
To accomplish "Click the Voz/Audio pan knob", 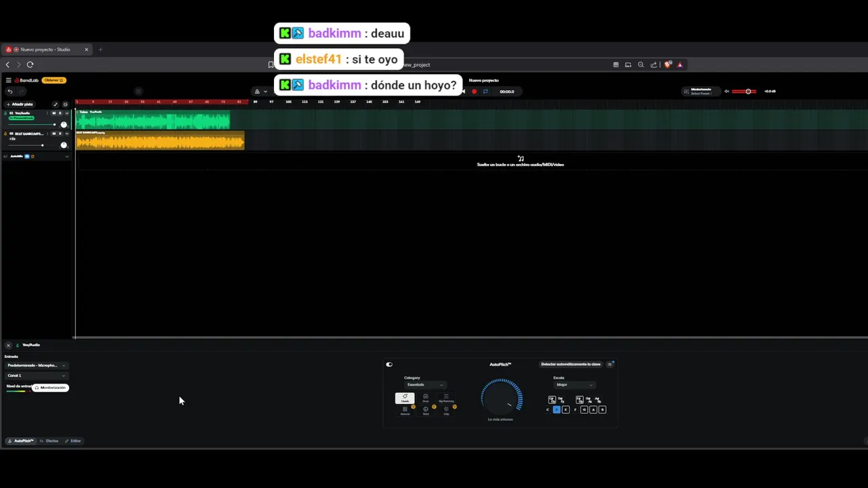I will click(x=64, y=125).
